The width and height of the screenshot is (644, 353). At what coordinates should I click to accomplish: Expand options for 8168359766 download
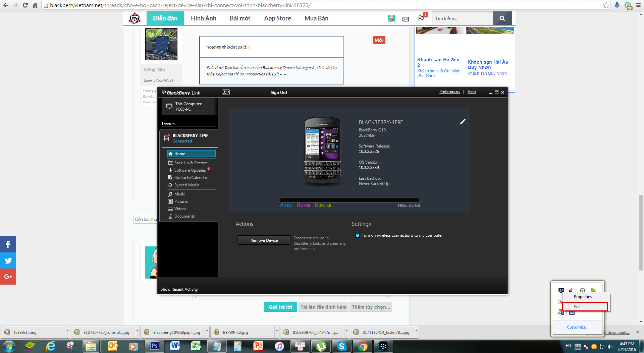pyautogui.click(x=346, y=332)
